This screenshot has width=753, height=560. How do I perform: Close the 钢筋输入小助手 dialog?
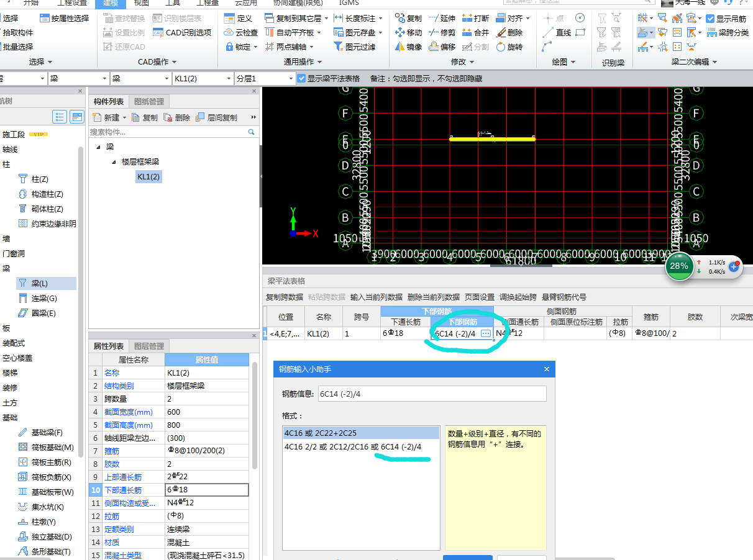547,369
